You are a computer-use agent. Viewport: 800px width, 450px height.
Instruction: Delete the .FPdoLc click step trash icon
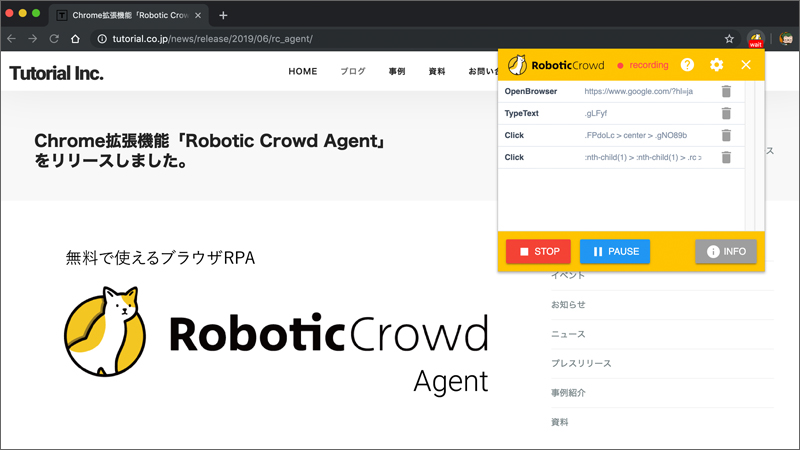click(x=726, y=135)
